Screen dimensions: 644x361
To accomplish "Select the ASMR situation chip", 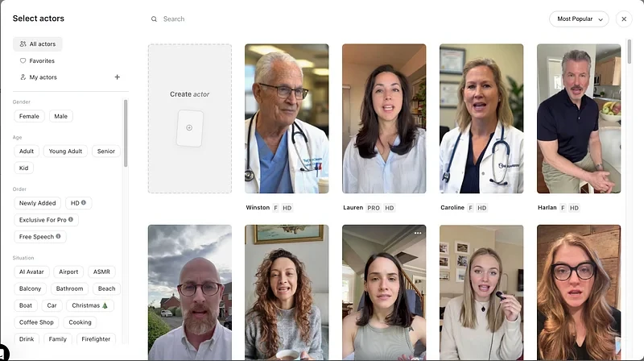I will pyautogui.click(x=101, y=272).
